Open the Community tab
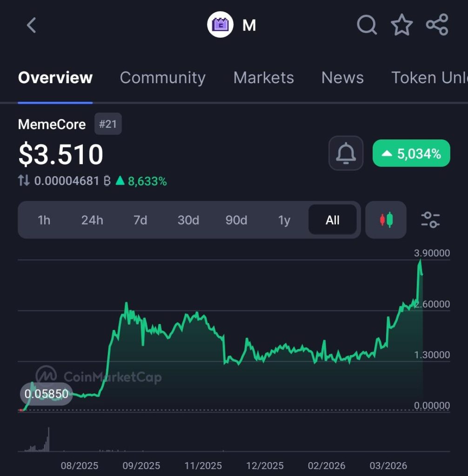 point(162,78)
